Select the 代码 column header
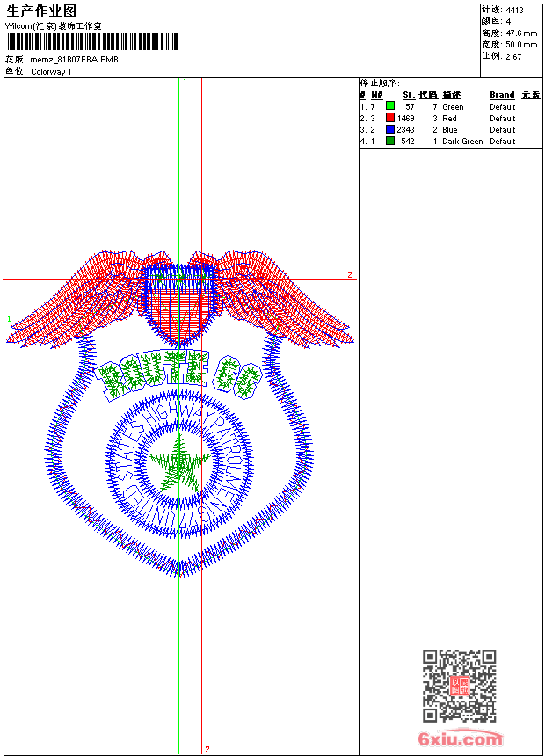The image size is (545, 756). point(428,95)
